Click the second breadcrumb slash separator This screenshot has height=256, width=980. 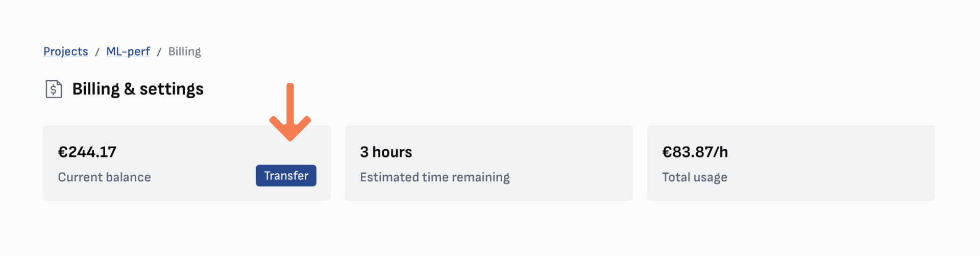159,52
